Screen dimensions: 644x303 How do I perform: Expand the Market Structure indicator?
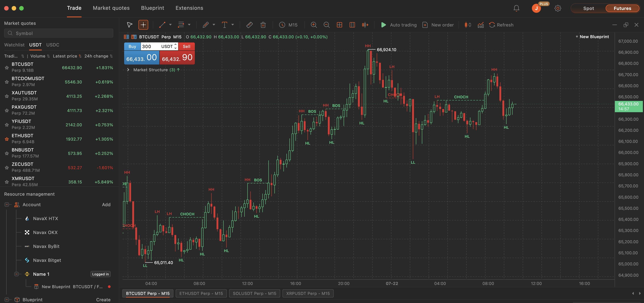click(128, 70)
